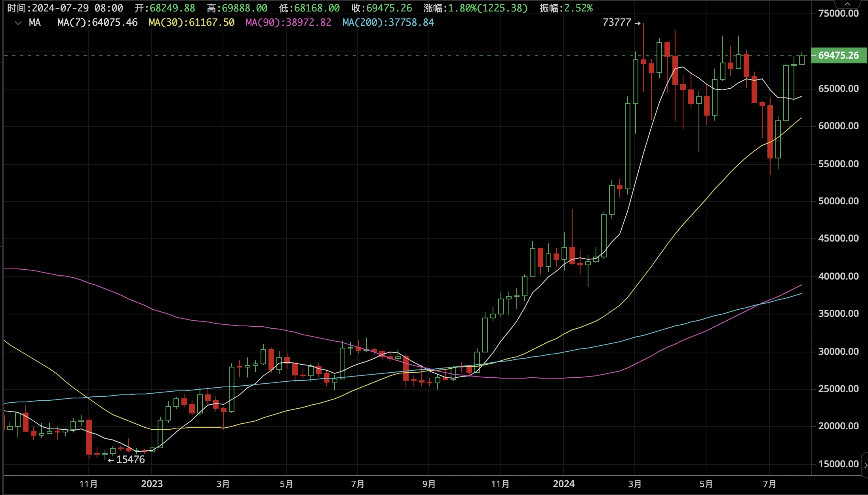
Task: Click the blue MA(200) legend entry
Action: point(388,23)
